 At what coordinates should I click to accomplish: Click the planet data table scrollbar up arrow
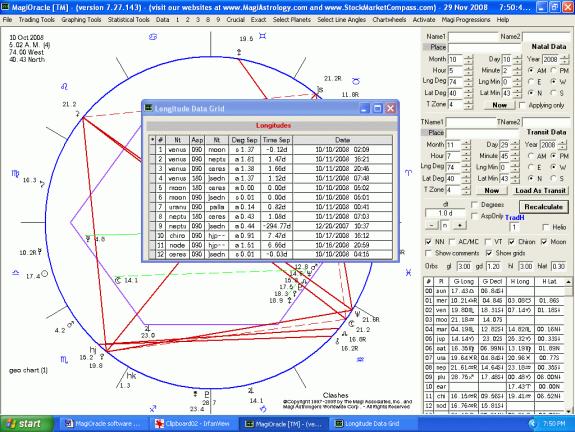pyautogui.click(x=568, y=281)
